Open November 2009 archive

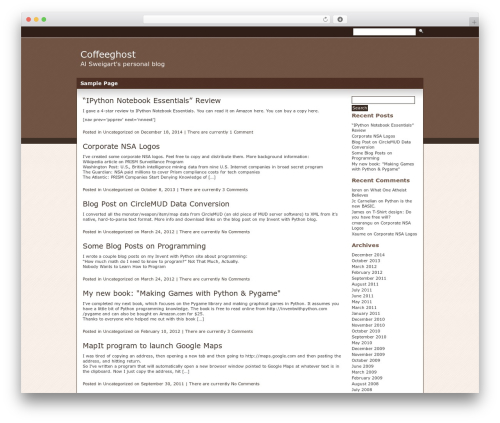click(368, 354)
